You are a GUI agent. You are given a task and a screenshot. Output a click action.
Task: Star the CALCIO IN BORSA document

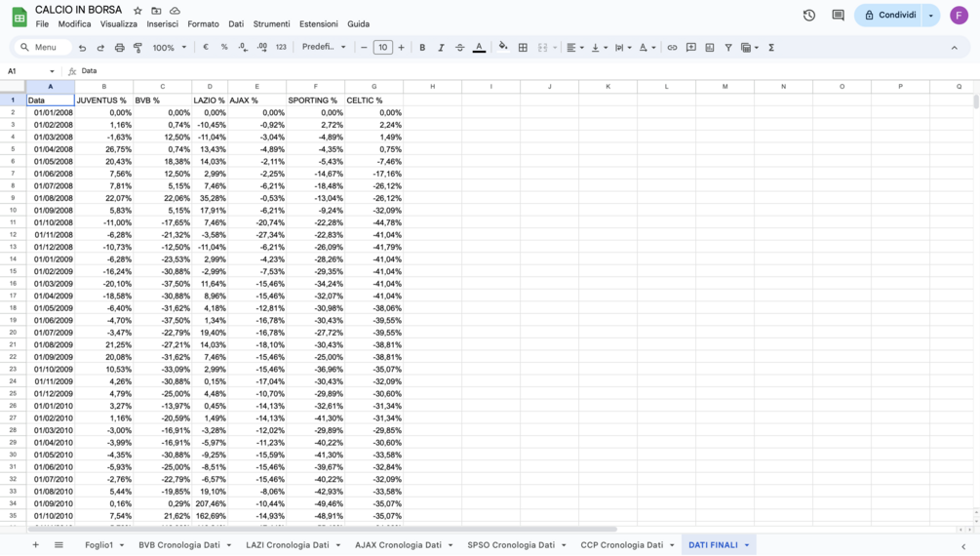[x=137, y=11]
